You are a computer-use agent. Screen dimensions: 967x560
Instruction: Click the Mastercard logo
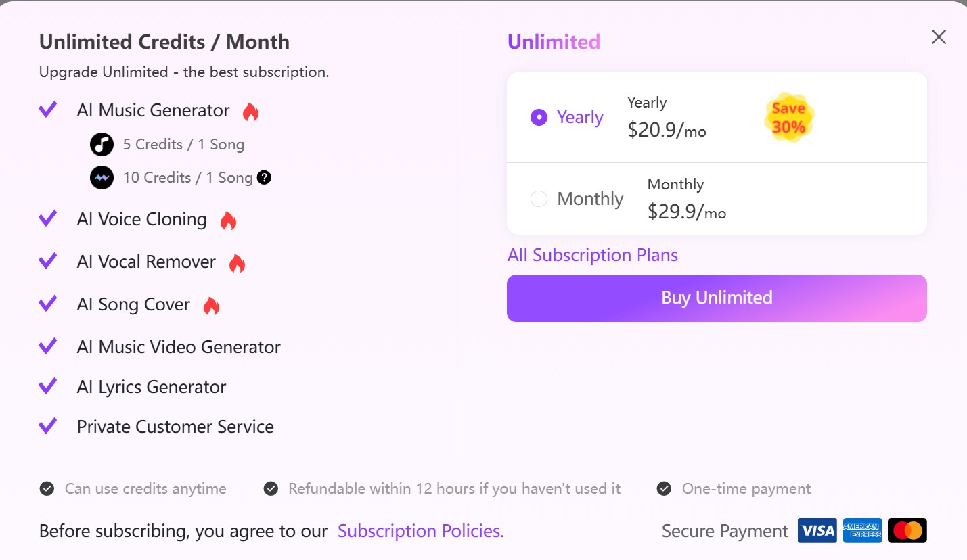pyautogui.click(x=907, y=531)
